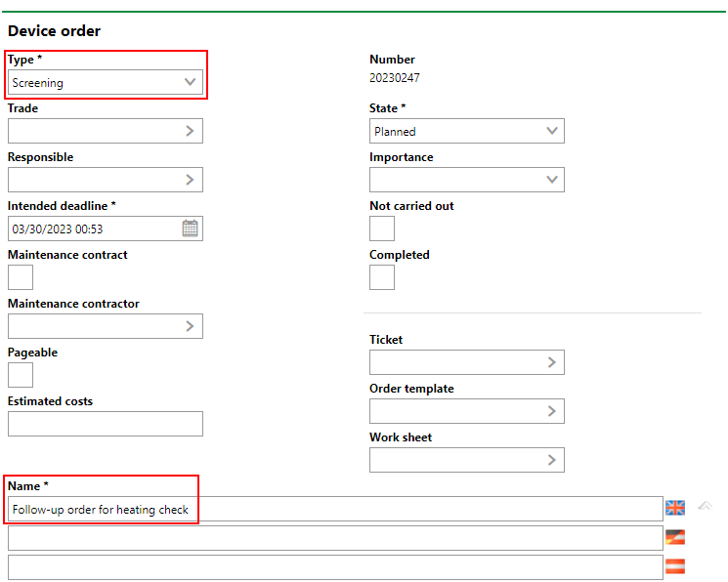Open the Order template lookup arrow
728x582 pixels.
pos(551,411)
